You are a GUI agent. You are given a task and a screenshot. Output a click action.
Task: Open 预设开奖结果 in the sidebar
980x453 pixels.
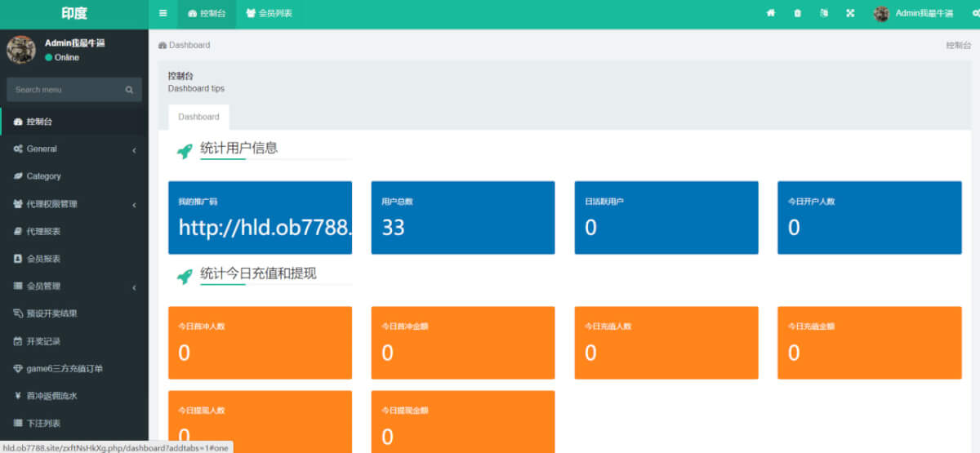51,313
